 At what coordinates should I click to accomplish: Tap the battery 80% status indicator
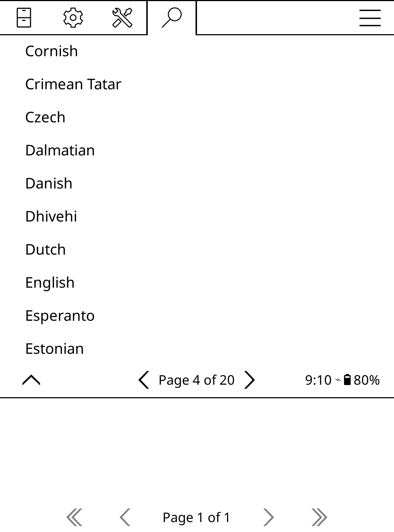pos(362,380)
